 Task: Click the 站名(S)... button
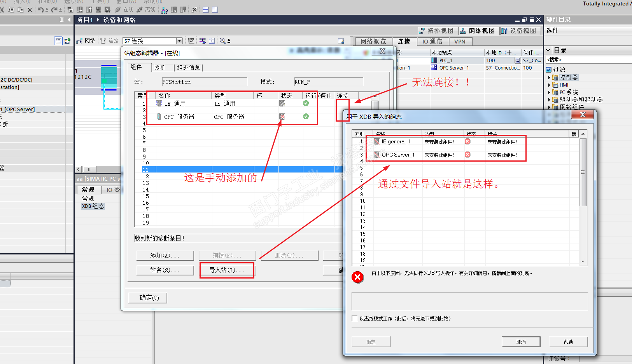[x=165, y=270]
